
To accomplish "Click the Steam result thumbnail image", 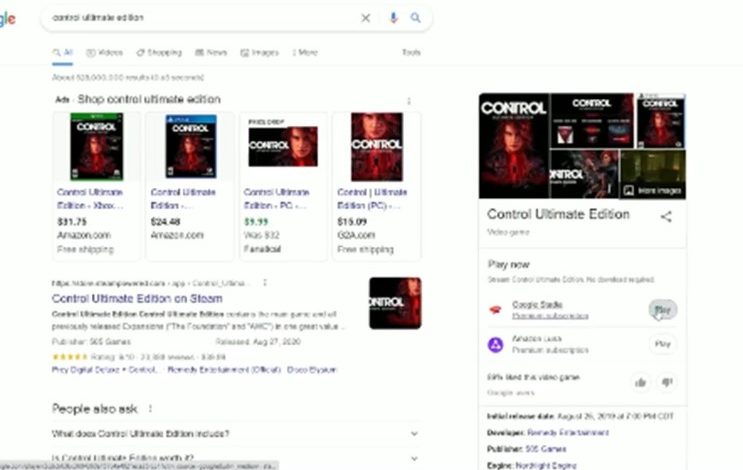I will pos(395,303).
